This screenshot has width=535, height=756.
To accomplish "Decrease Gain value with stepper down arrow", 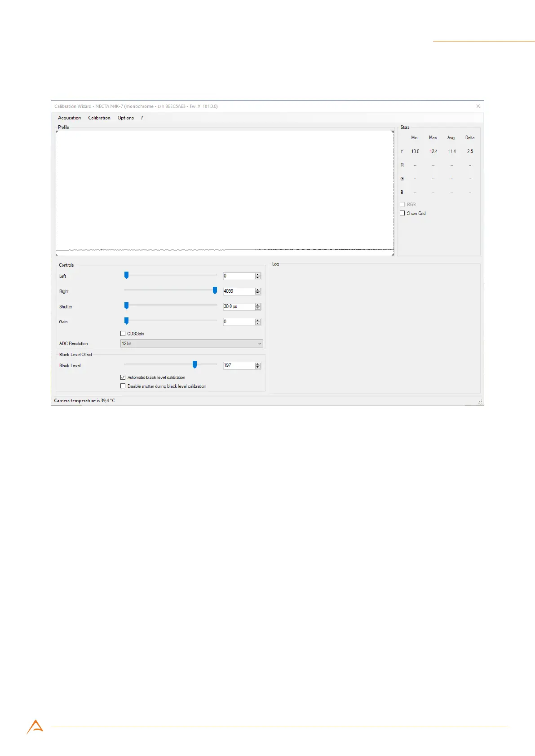I will tap(258, 324).
